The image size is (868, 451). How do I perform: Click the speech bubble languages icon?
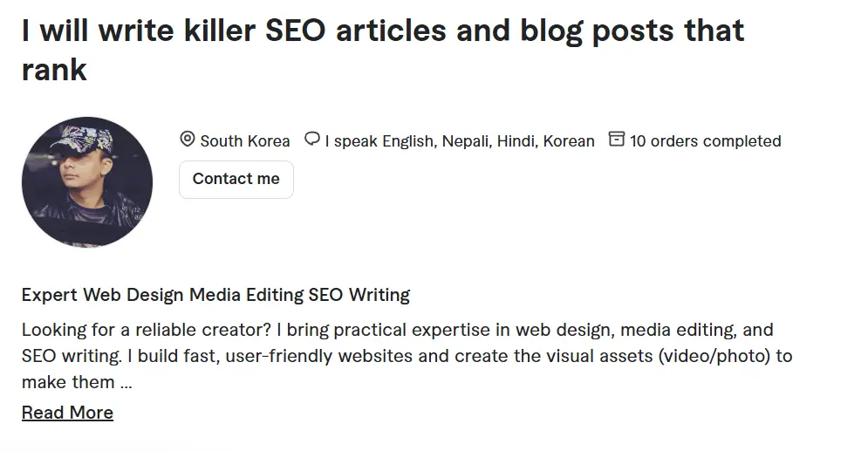click(311, 140)
